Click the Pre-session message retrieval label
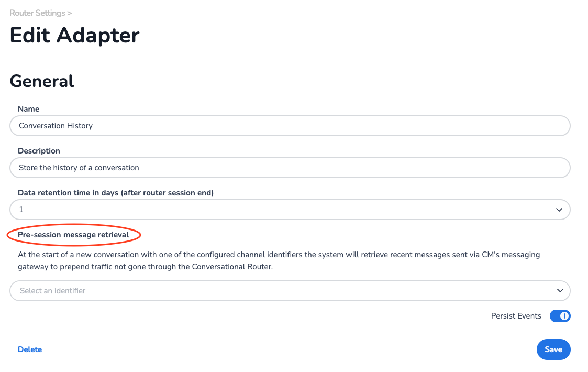Viewport: 588px width, 372px height. point(73,235)
